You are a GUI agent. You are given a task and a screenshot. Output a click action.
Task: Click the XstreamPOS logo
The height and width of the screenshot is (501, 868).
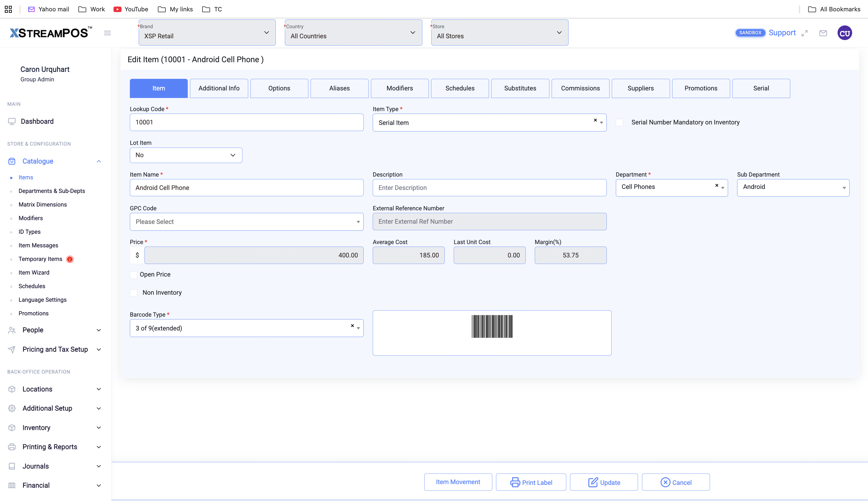[51, 33]
